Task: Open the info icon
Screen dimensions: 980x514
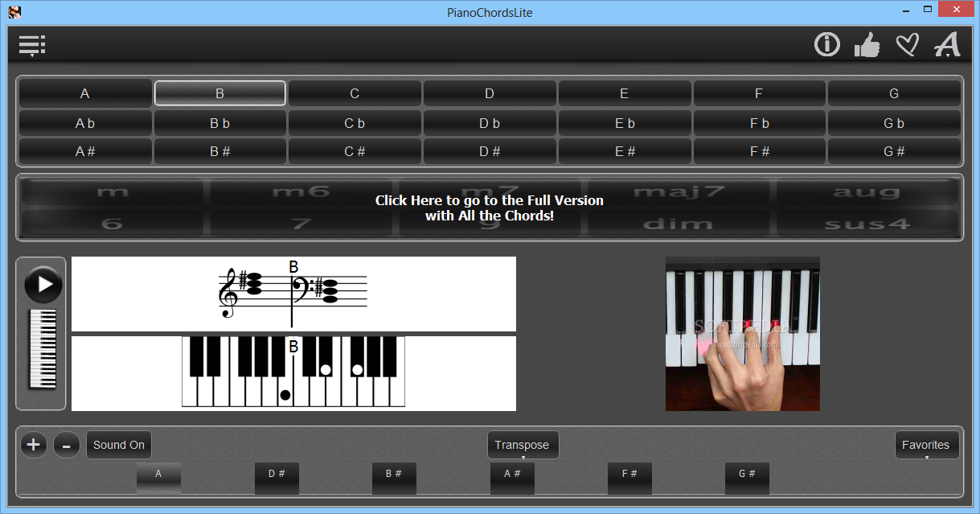Action: click(826, 44)
